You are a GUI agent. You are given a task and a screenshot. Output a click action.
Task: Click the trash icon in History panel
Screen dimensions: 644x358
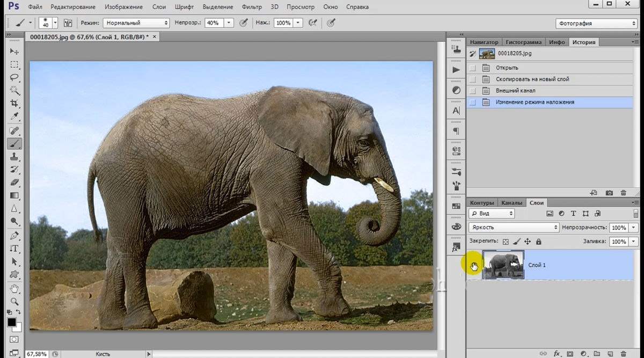pyautogui.click(x=623, y=193)
